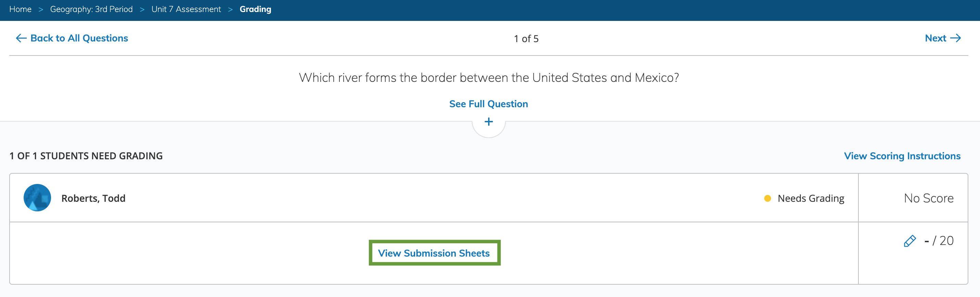
Task: Click the 1 of 5 question counter
Action: click(x=526, y=39)
